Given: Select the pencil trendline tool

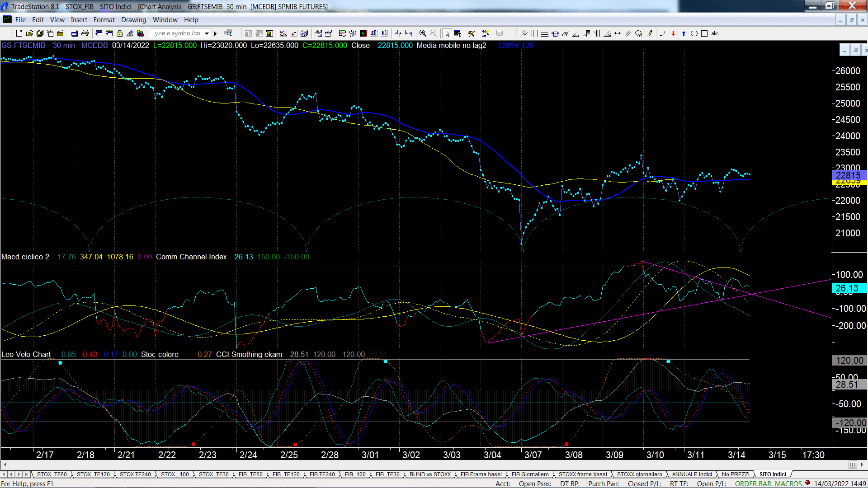Looking at the screenshot, I should (649, 33).
